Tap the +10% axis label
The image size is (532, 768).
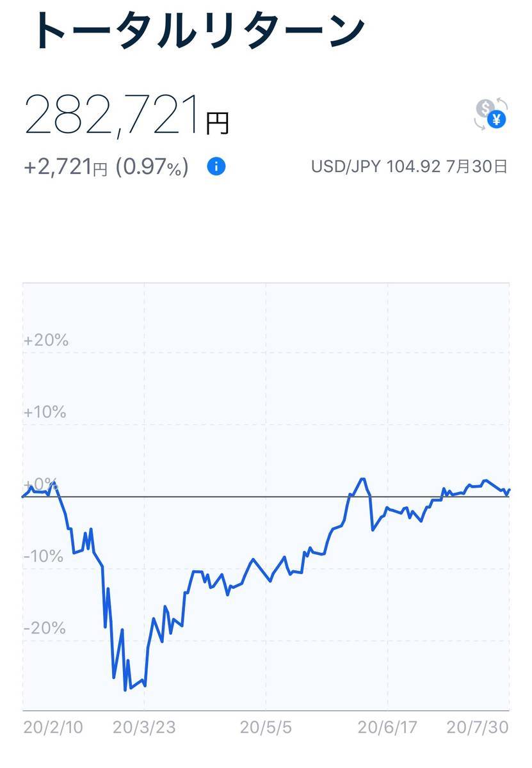45,412
